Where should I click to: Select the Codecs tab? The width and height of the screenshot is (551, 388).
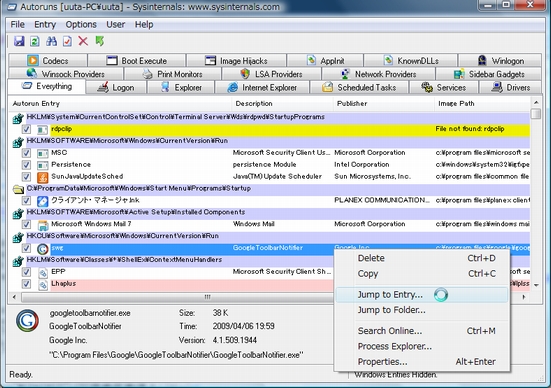48,60
